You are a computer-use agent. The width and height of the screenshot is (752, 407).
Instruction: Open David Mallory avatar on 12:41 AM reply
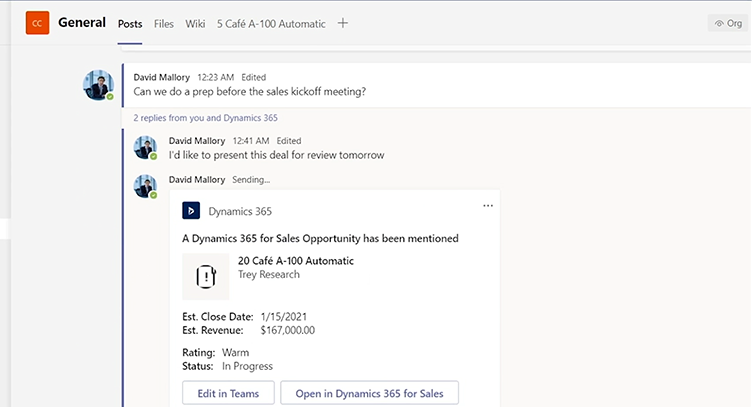click(x=145, y=148)
